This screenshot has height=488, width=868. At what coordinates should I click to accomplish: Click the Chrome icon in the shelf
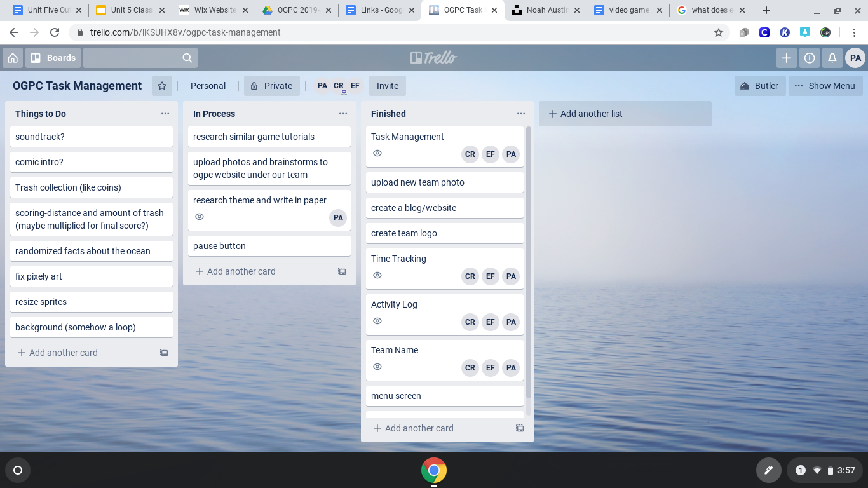pos(434,470)
